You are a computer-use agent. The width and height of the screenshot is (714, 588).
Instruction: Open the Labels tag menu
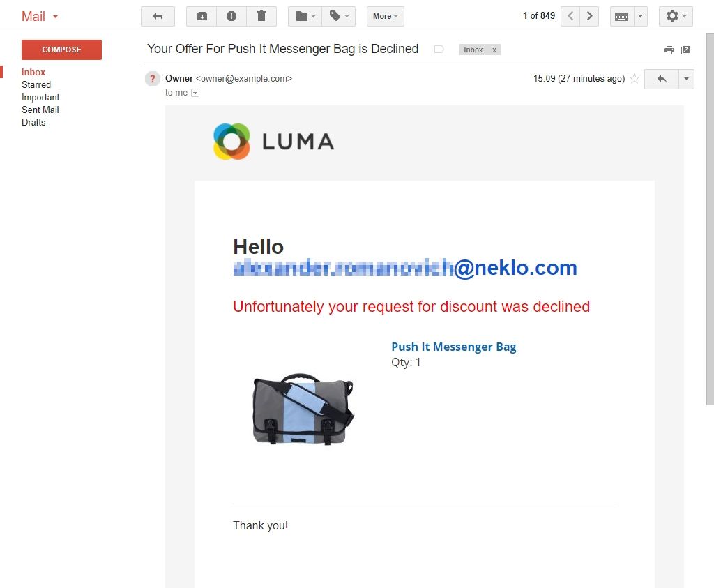click(339, 17)
